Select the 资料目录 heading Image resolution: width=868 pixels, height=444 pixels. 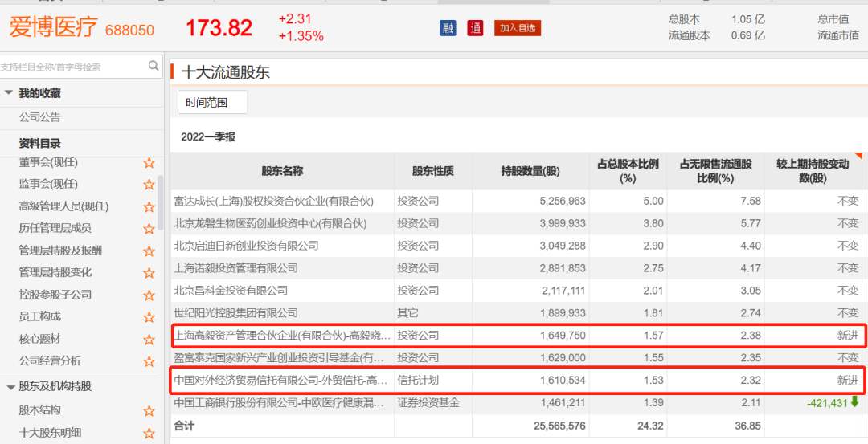(40, 143)
